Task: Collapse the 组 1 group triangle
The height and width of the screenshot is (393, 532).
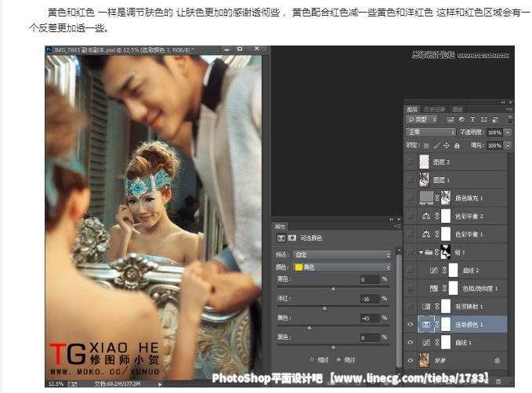Action: (421, 252)
